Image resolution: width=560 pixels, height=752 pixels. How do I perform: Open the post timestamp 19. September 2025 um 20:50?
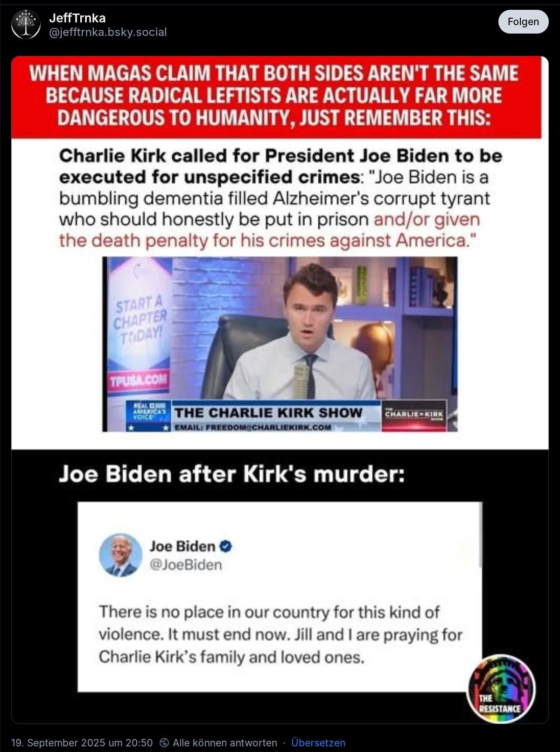click(x=82, y=742)
